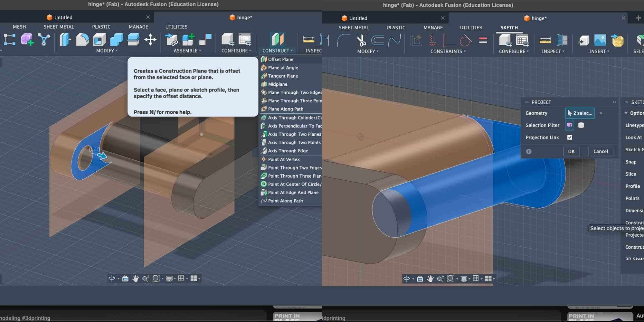Open the MODIFY dropdown in right window
Viewport: 644px width, 322px height.
pyautogui.click(x=368, y=51)
